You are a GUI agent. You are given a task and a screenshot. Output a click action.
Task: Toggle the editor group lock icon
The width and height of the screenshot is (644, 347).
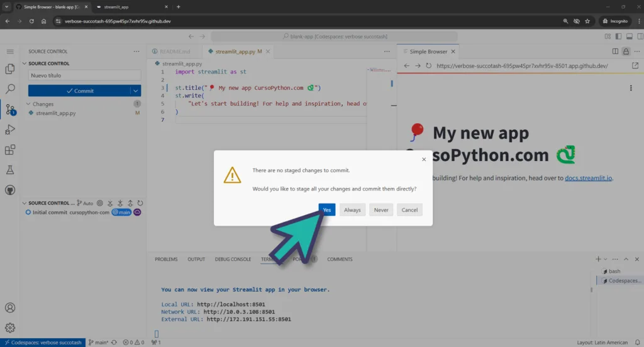(x=626, y=52)
